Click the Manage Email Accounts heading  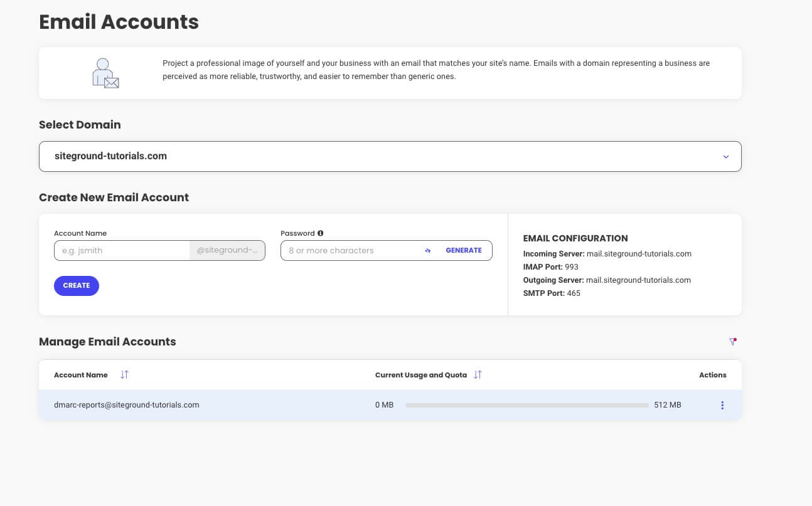coord(107,342)
